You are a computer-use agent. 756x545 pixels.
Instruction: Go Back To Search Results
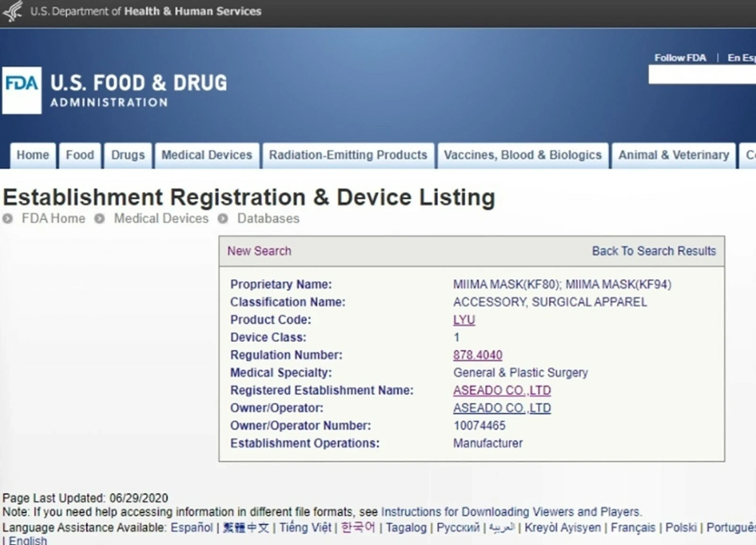[654, 251]
